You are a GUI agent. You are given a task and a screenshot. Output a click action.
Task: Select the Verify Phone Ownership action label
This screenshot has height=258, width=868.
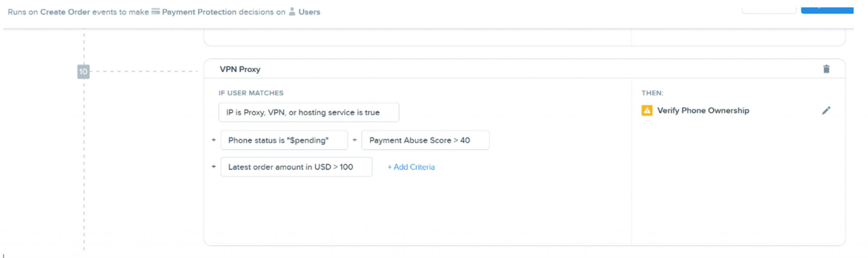click(x=703, y=111)
